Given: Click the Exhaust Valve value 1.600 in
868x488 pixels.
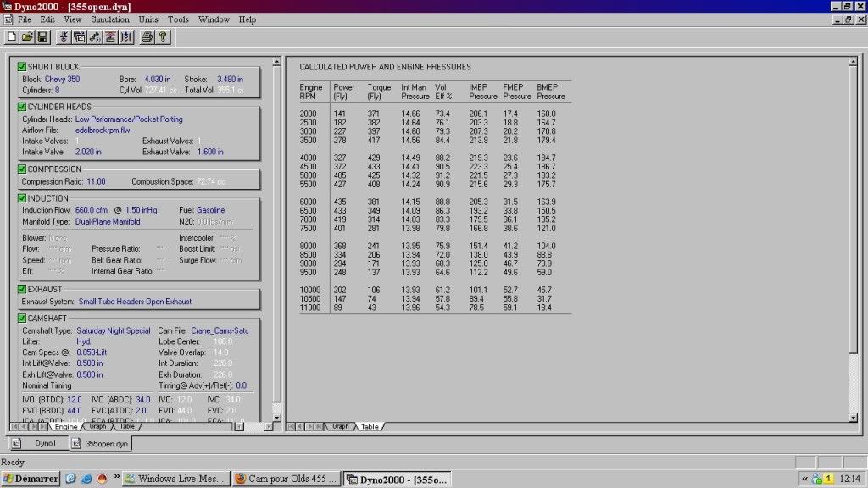Looking at the screenshot, I should coord(210,152).
